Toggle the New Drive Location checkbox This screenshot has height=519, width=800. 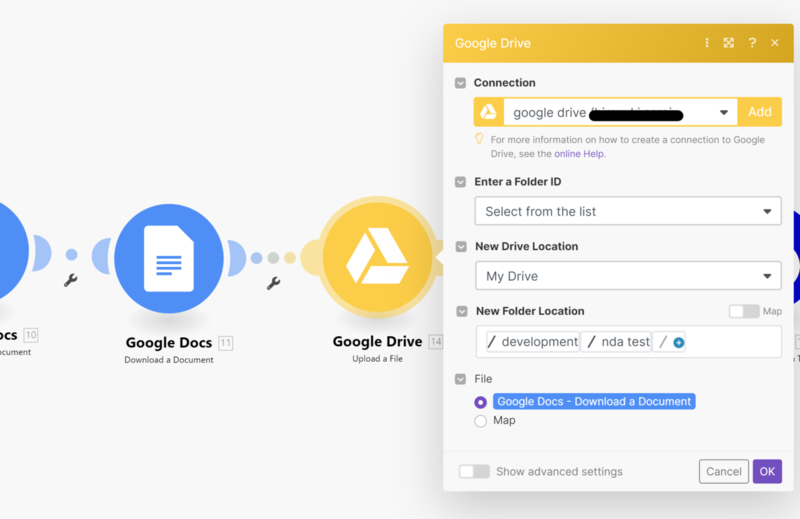(461, 246)
